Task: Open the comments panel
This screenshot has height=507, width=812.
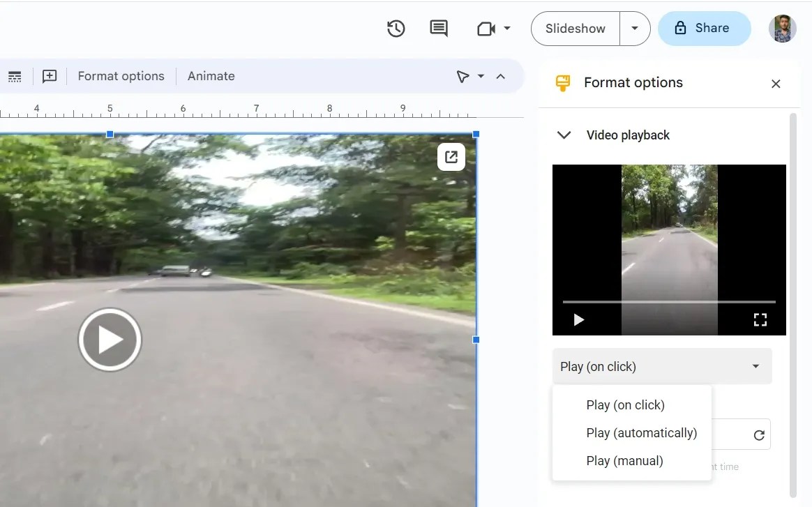Action: point(438,29)
